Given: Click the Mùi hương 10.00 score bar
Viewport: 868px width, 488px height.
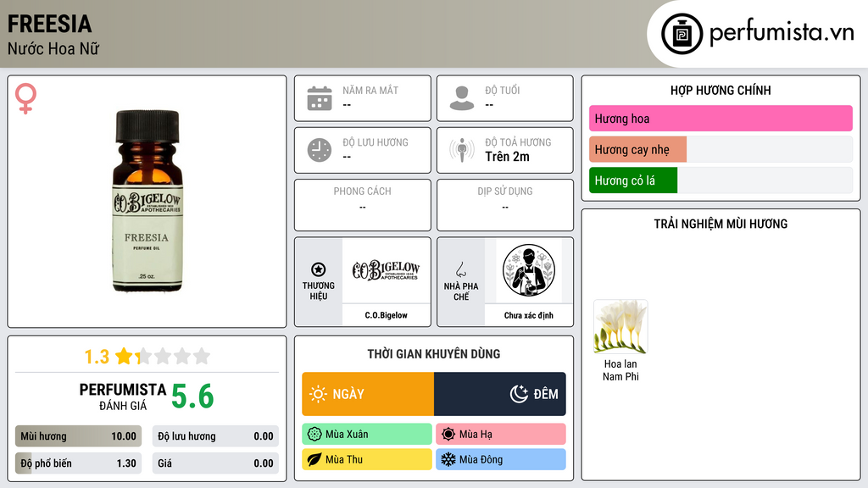Looking at the screenshot, I should click(x=79, y=436).
